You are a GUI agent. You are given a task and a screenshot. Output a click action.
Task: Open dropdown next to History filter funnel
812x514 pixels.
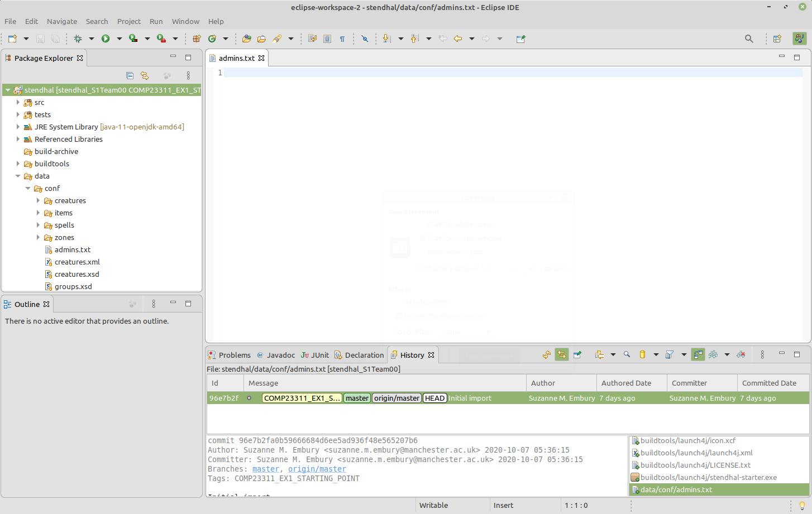coord(684,354)
